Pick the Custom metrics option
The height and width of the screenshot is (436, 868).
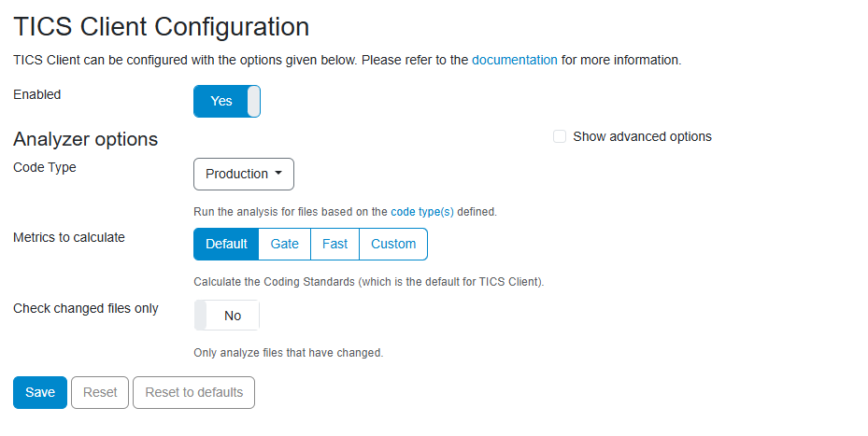coord(393,244)
